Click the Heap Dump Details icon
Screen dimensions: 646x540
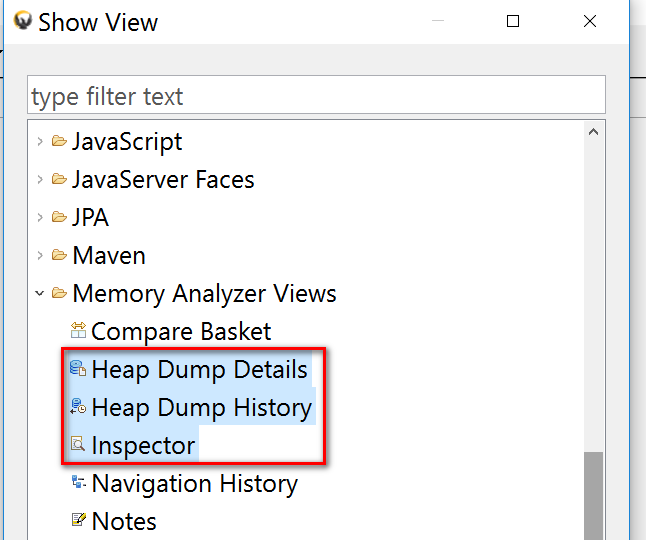[x=79, y=369]
